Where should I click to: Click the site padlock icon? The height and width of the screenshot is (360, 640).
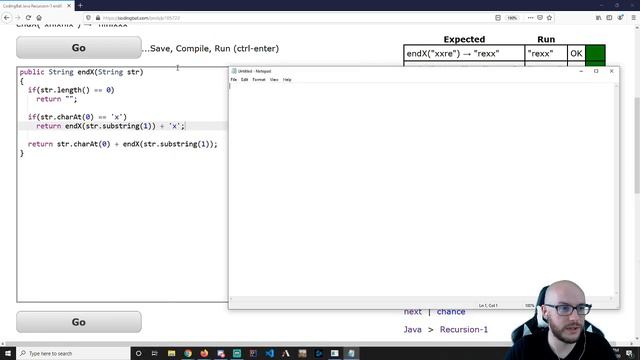[98, 18]
